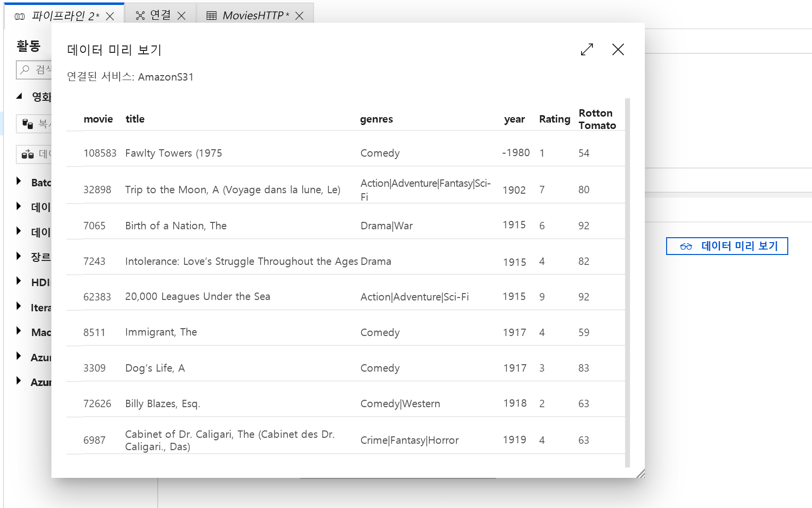Viewport: 812px width, 508px height.
Task: Select the Fawlty Towers (1975 title cell
Action: click(x=174, y=153)
